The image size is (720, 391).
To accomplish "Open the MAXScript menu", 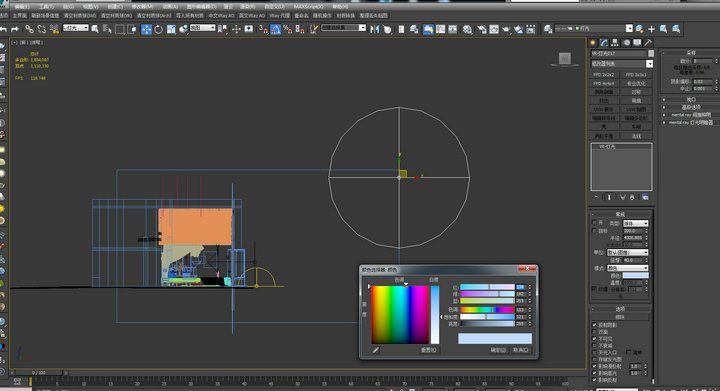I will coord(308,7).
